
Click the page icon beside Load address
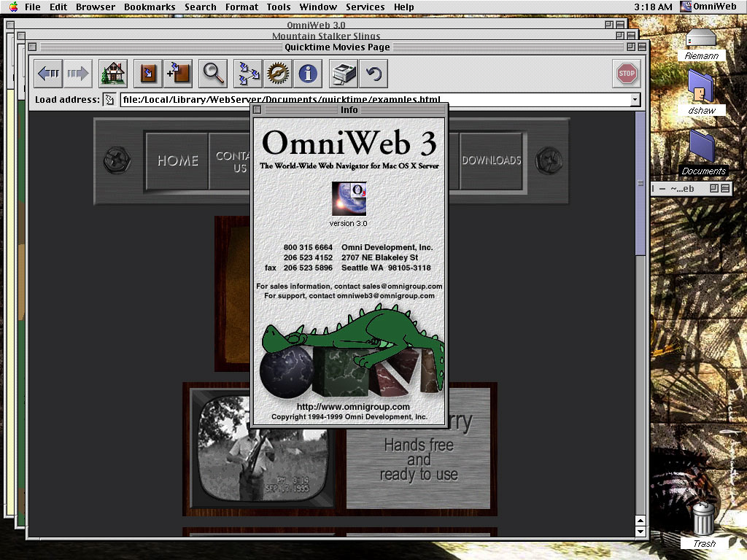(x=109, y=99)
